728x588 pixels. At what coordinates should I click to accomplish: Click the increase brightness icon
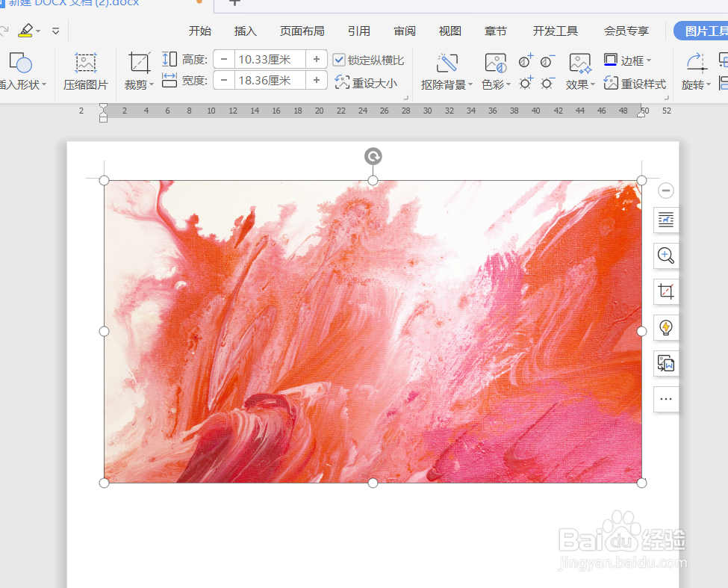[x=526, y=83]
